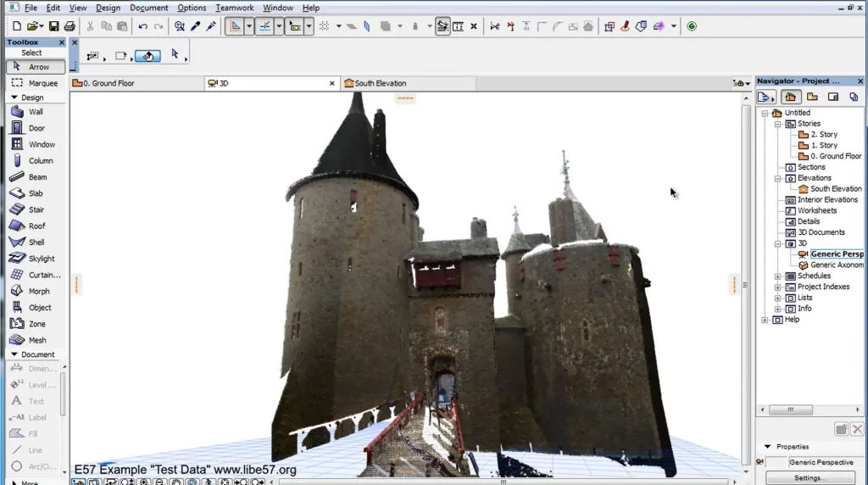The height and width of the screenshot is (485, 868).
Task: Click the Save icon in toolbar
Action: (x=54, y=26)
